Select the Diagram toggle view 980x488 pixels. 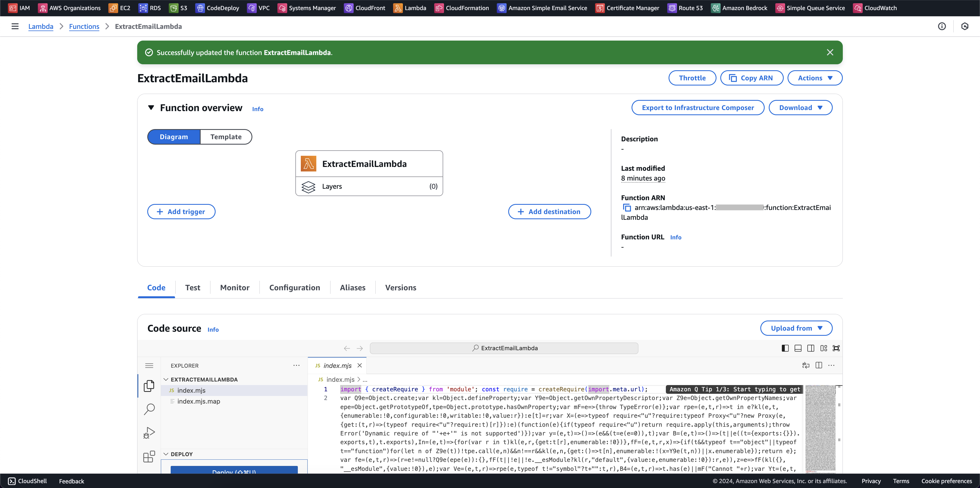pyautogui.click(x=174, y=136)
